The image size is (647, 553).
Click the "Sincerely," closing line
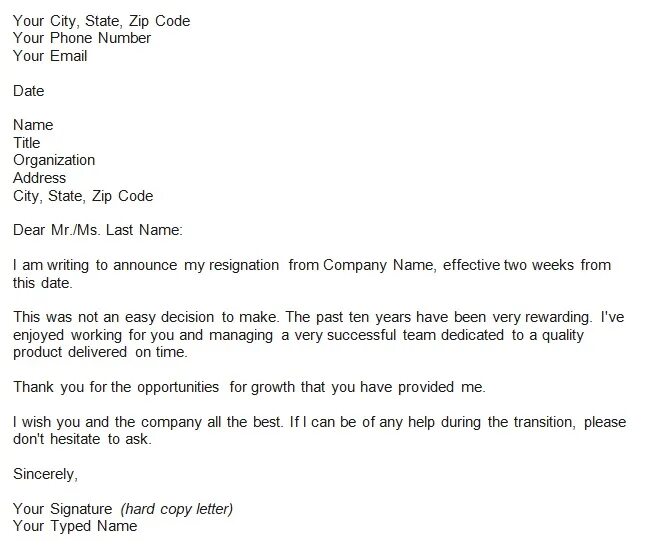(45, 474)
